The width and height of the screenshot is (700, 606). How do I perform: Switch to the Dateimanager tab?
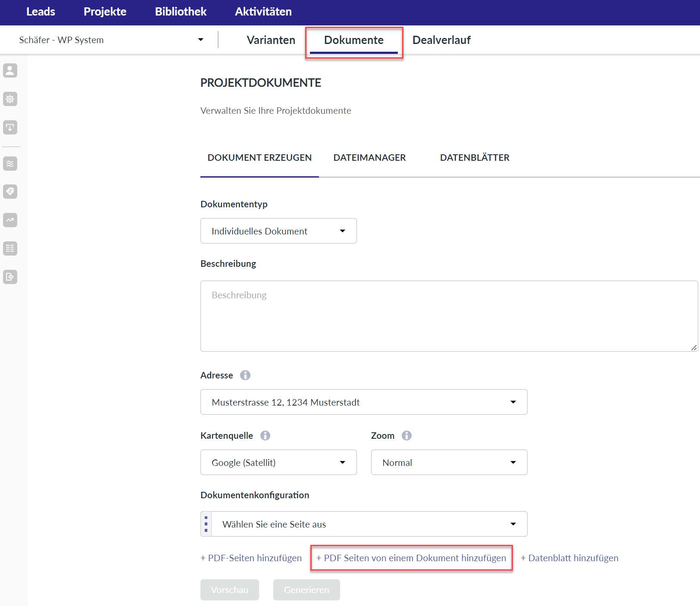[x=369, y=158]
